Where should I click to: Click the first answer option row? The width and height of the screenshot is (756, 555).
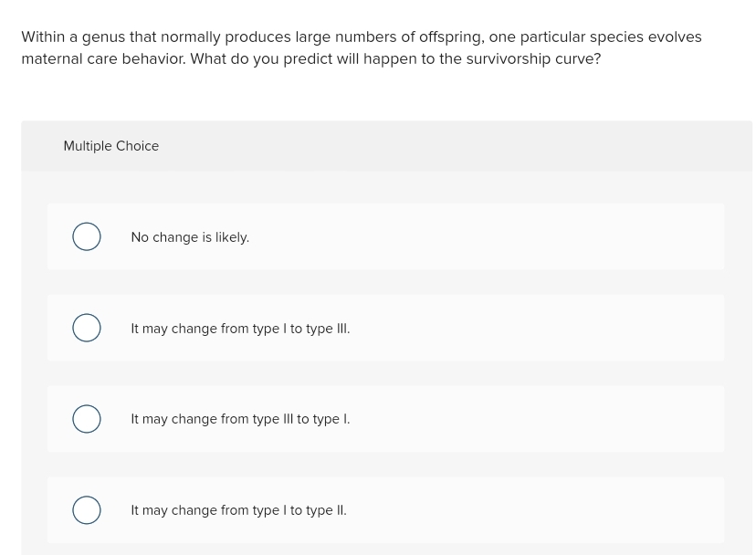coord(385,236)
